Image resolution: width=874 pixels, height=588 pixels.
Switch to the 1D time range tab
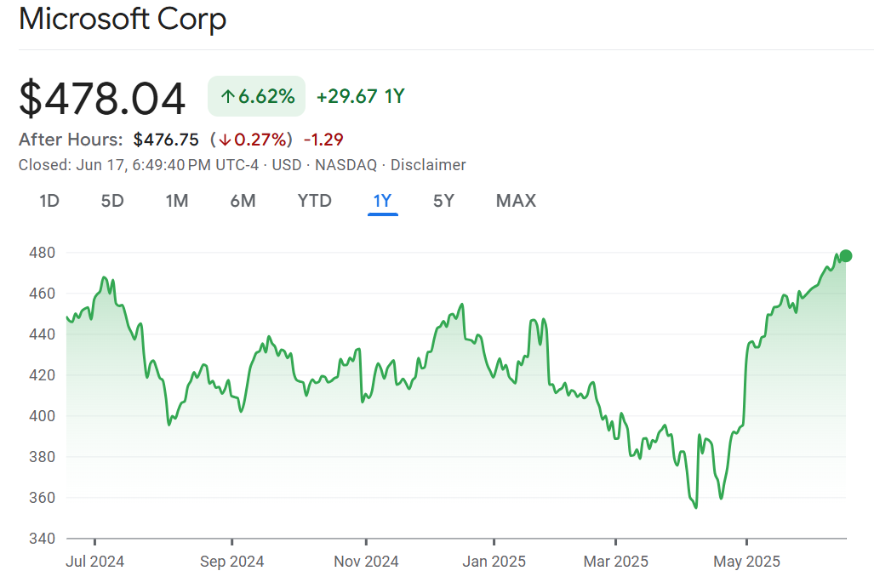(49, 201)
